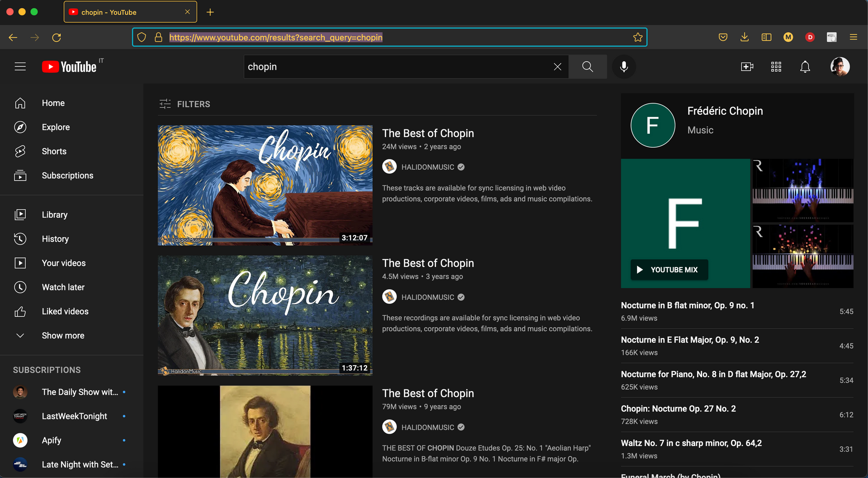The image size is (868, 478).
Task: Open the Apify subscription channel
Action: 72,440
